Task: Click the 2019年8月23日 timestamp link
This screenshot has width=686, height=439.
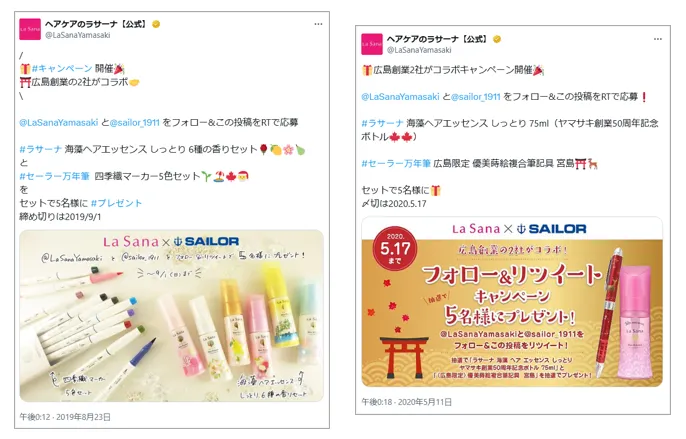Action: [x=65, y=417]
